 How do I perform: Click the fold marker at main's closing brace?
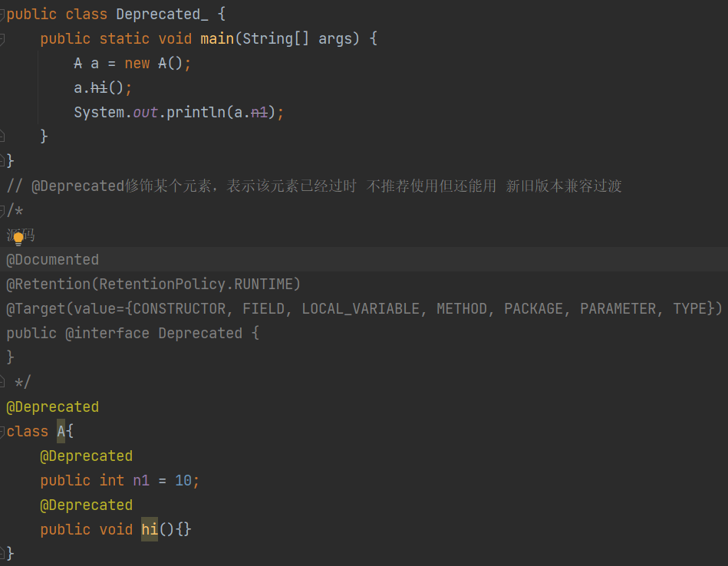click(2, 137)
